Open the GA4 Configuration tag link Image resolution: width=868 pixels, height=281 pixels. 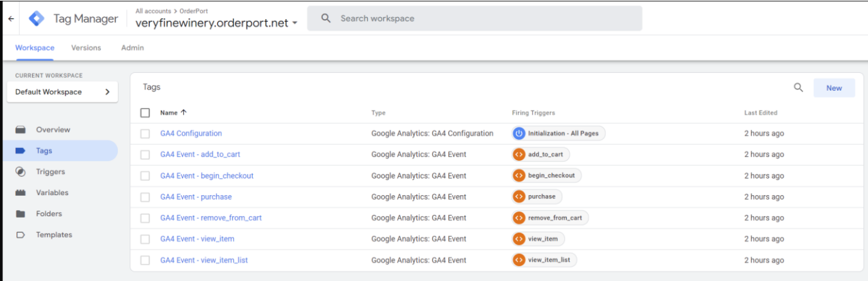click(x=191, y=134)
